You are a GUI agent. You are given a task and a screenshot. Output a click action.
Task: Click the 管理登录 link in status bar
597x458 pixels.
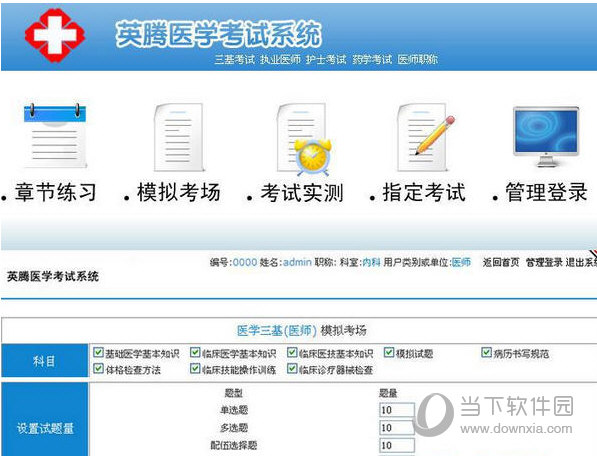coord(544,262)
